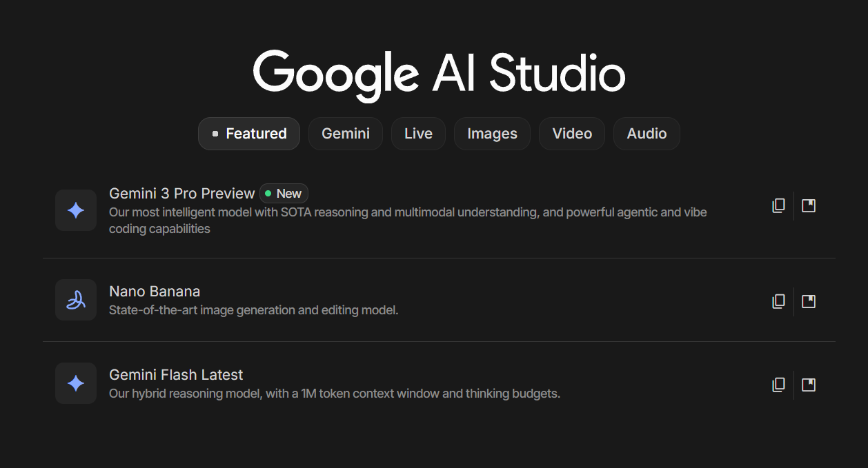The height and width of the screenshot is (468, 868).
Task: Click the Gemini Flash Latest sparkle icon
Action: click(x=76, y=383)
